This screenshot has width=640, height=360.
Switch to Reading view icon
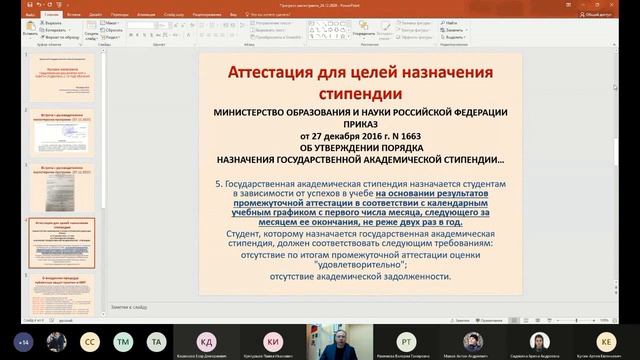pos(538,320)
